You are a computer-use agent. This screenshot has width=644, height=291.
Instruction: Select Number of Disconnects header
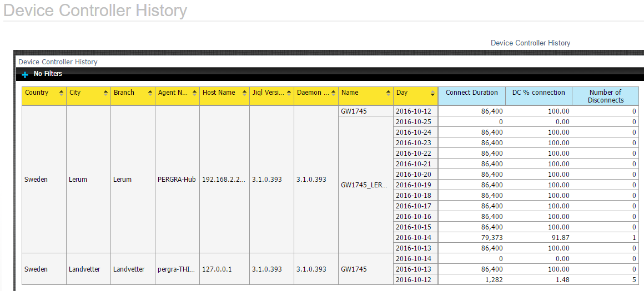coord(605,96)
